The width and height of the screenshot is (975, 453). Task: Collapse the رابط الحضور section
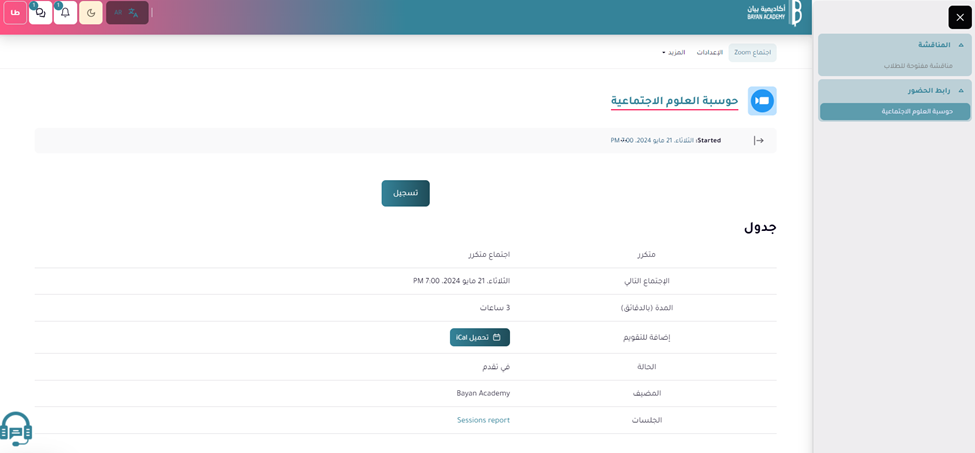(x=961, y=91)
